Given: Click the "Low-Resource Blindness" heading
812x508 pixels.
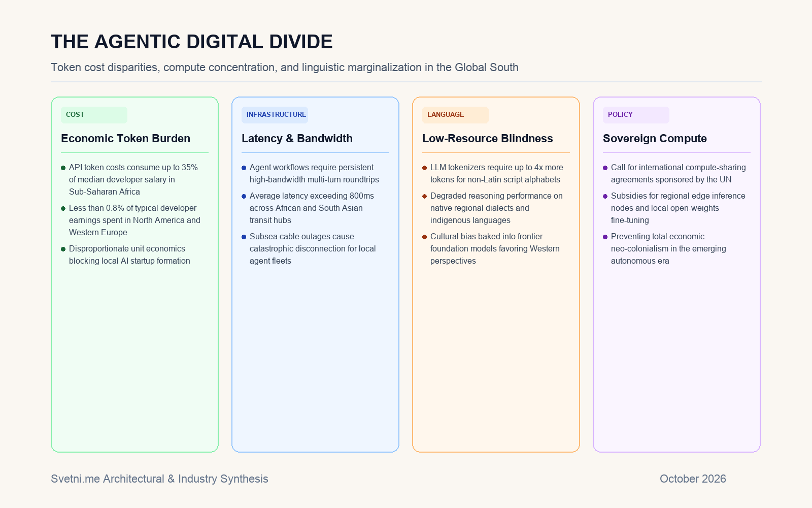Looking at the screenshot, I should coord(488,138).
